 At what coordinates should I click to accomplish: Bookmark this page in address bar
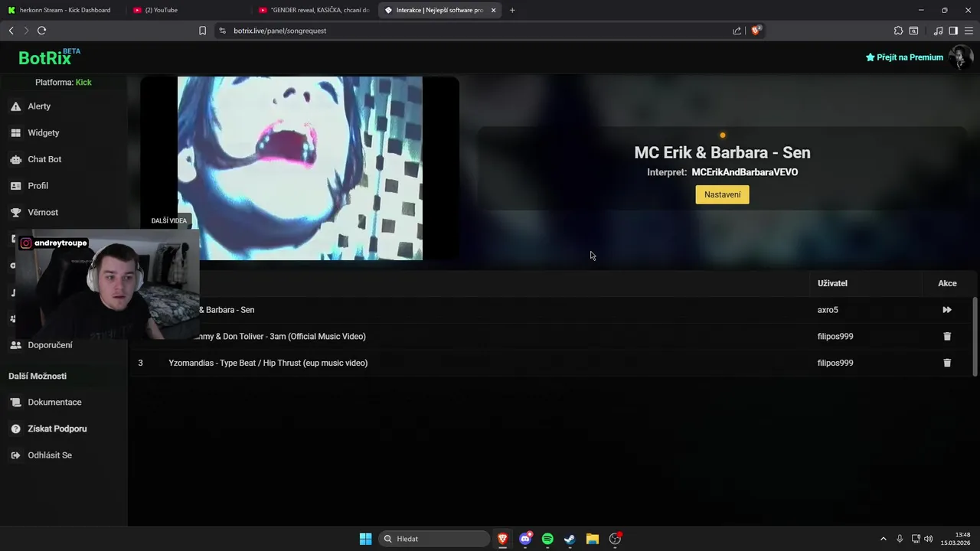click(x=202, y=31)
